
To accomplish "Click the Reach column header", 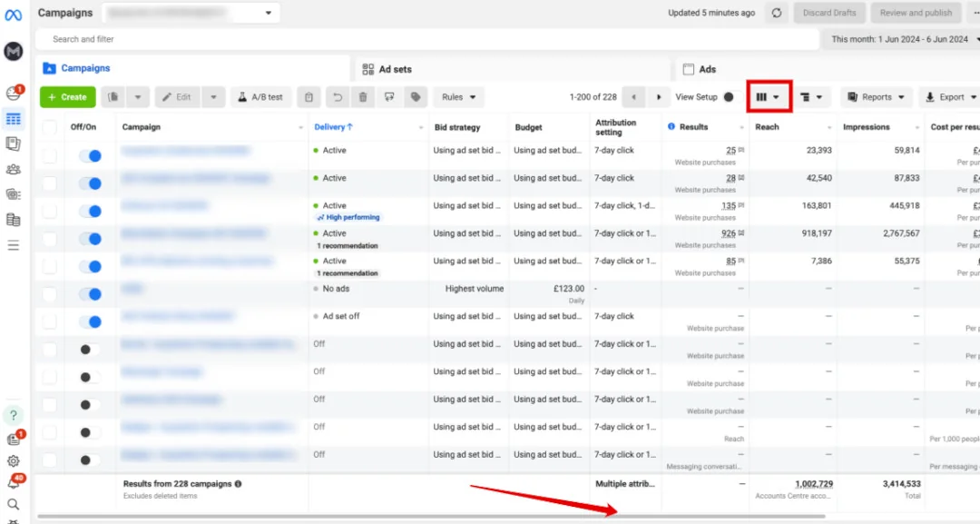I will coord(767,127).
